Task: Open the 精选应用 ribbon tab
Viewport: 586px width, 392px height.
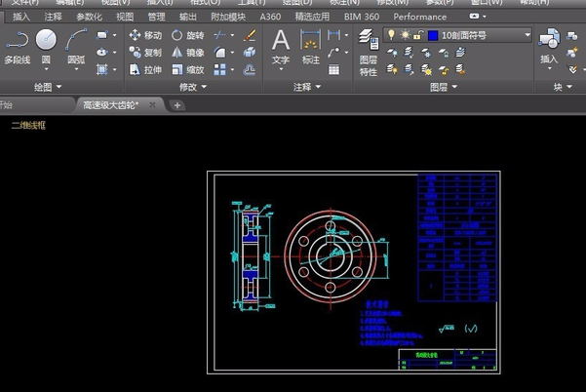Action: pyautogui.click(x=312, y=17)
